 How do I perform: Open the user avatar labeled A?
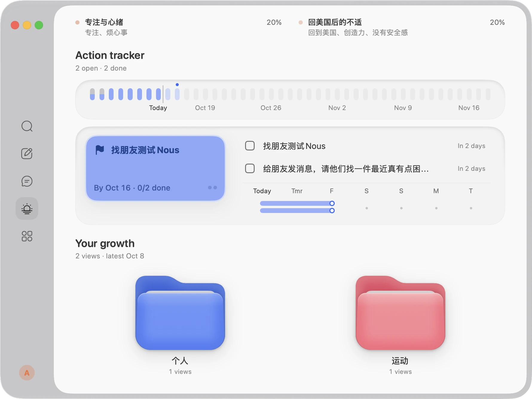(x=27, y=373)
